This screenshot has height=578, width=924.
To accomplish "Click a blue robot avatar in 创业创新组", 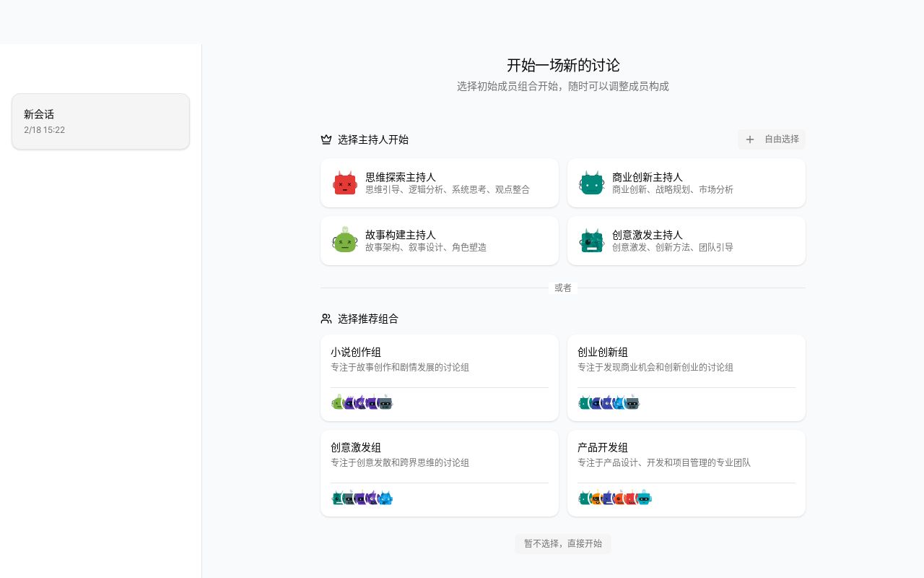I will [x=617, y=403].
